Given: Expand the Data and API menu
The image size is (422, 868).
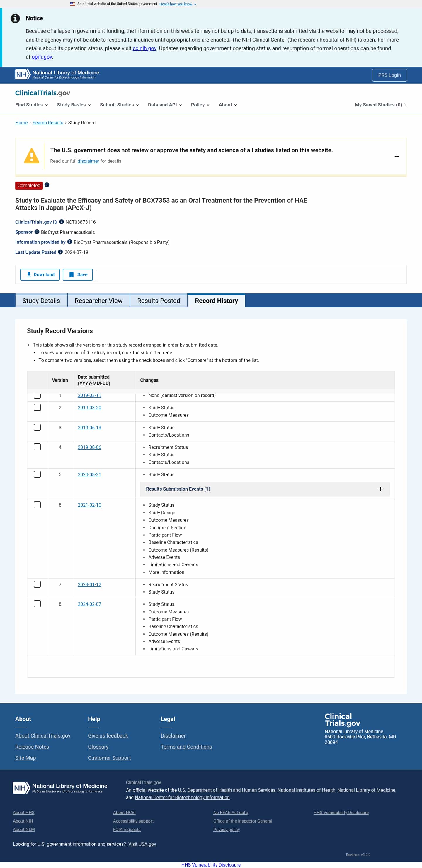Looking at the screenshot, I should (165, 105).
